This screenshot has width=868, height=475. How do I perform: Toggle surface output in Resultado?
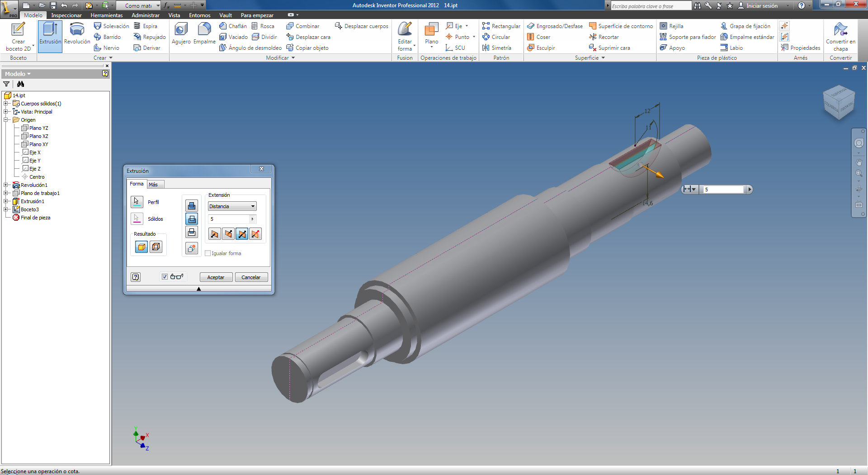point(156,247)
